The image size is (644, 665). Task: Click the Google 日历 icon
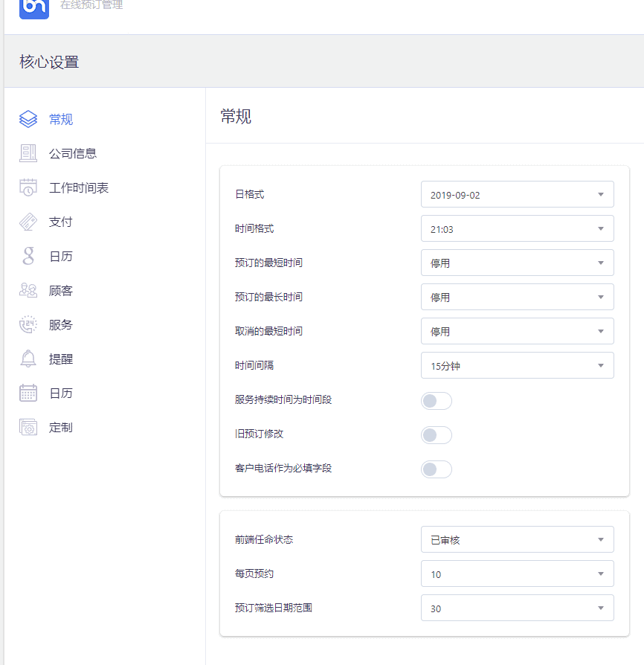pyautogui.click(x=28, y=256)
